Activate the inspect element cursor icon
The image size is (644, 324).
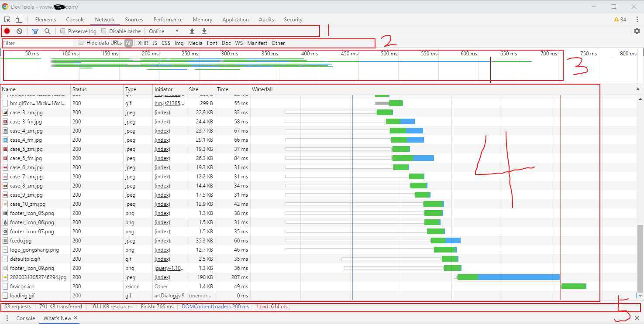coord(7,19)
